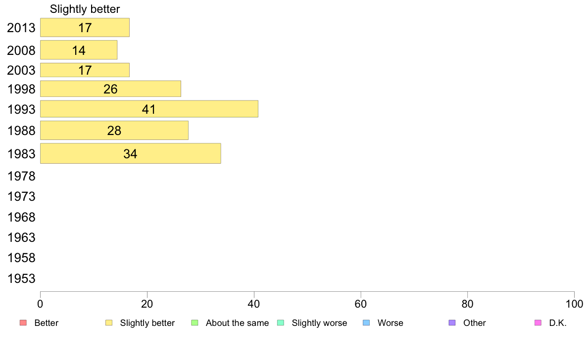Click the teal Slightly worse legend swatch
This screenshot has width=588, height=364.
[280, 323]
